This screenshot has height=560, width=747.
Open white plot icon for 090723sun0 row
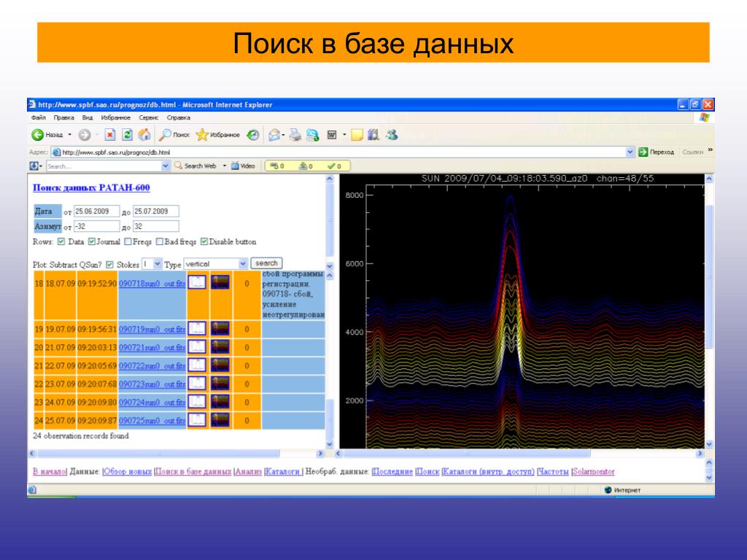(197, 384)
